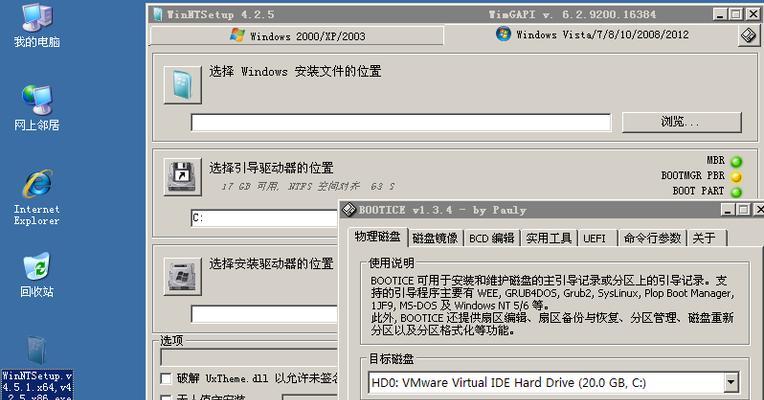Image resolution: width=764 pixels, height=400 pixels.
Task: Select the WinNTSetup exe desktop file icon
Action: click(37, 368)
